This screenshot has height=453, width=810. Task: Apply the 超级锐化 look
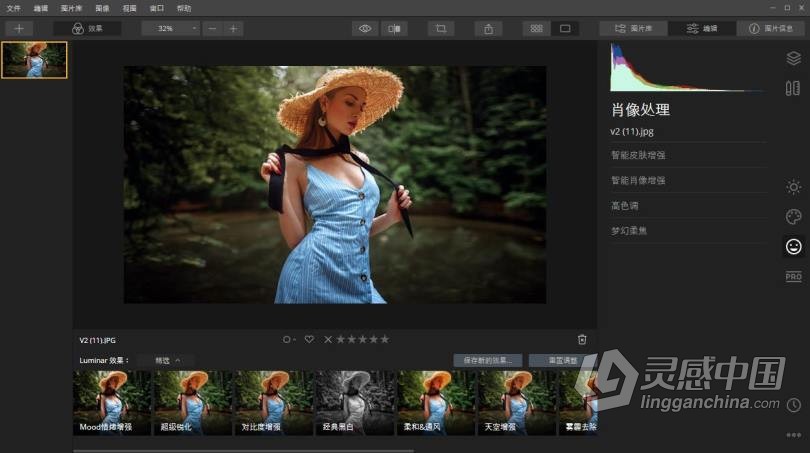pyautogui.click(x=193, y=403)
